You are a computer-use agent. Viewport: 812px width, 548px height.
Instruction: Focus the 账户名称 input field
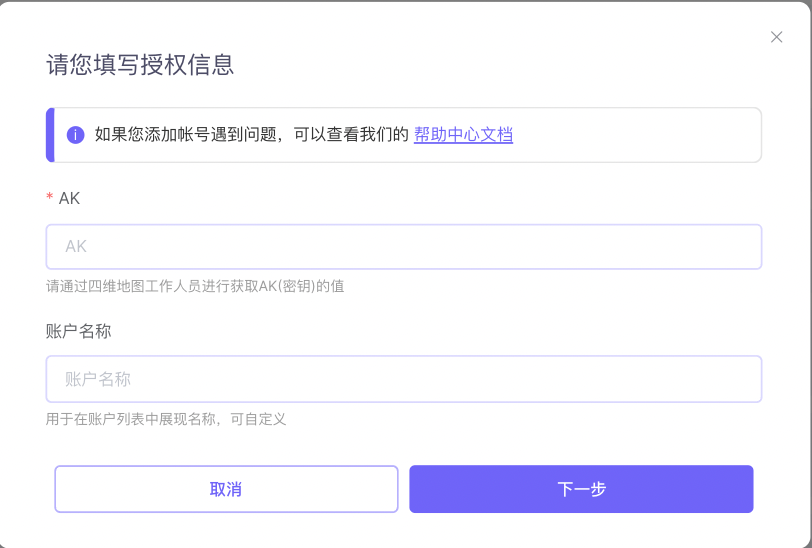click(404, 379)
